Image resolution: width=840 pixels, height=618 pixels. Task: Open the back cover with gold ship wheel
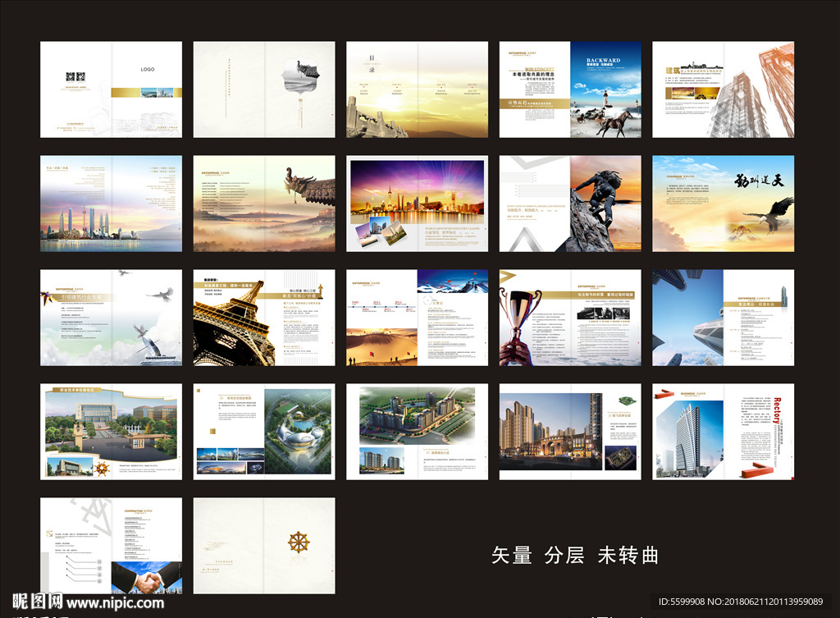click(264, 546)
